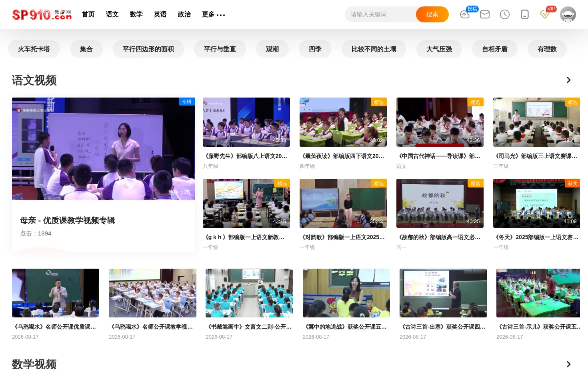Open the 数学 nav item
Viewport: 588px width, 369px height.
pos(136,14)
